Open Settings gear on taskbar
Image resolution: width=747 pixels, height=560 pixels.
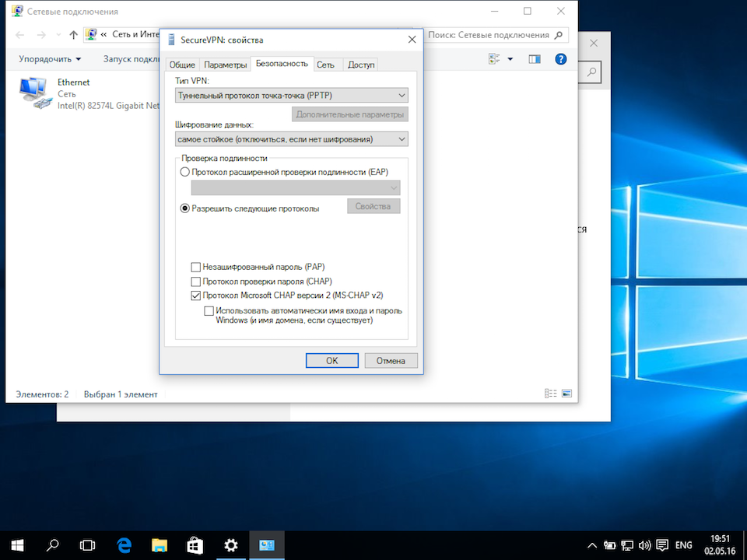pos(231,545)
